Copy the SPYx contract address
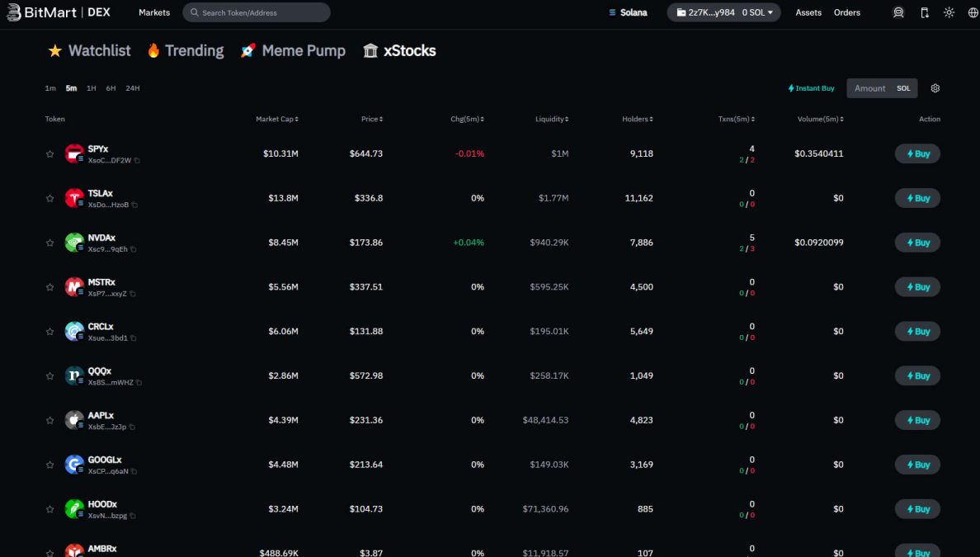Screen dimensions: 980x557 (137, 161)
